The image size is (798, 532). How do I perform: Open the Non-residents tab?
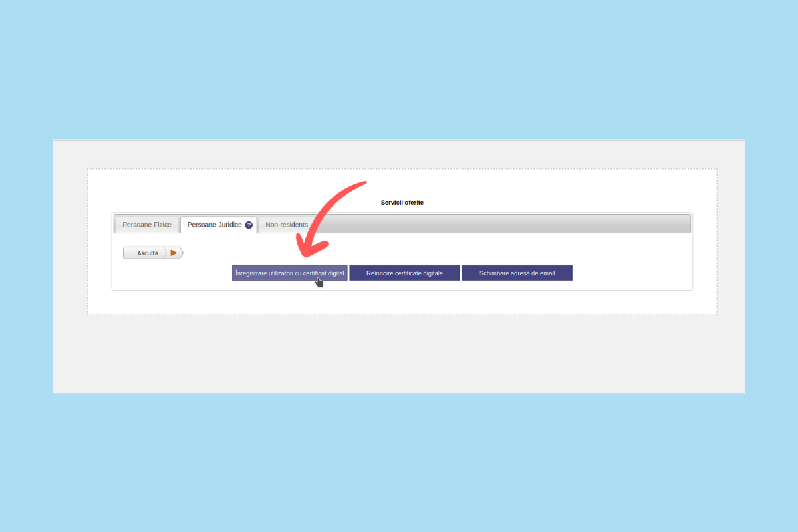[287, 225]
